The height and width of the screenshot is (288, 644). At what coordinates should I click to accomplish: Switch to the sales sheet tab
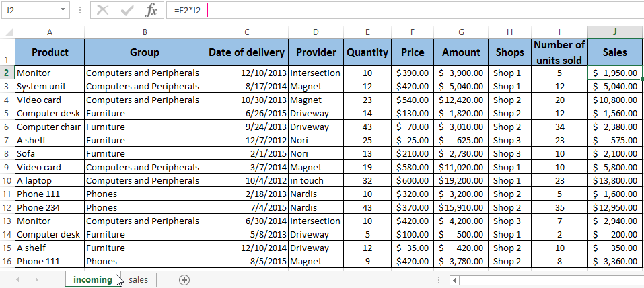click(x=139, y=279)
